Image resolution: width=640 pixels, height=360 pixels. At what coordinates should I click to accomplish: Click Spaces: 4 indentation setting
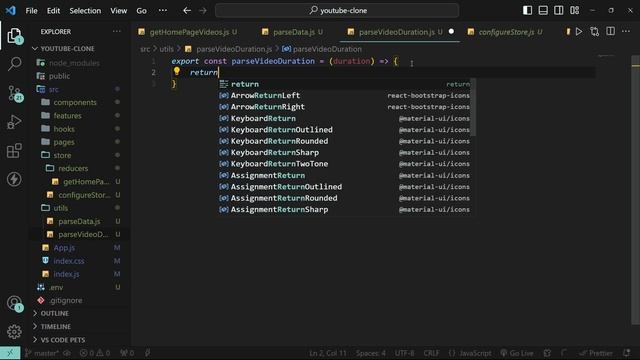[x=371, y=353]
